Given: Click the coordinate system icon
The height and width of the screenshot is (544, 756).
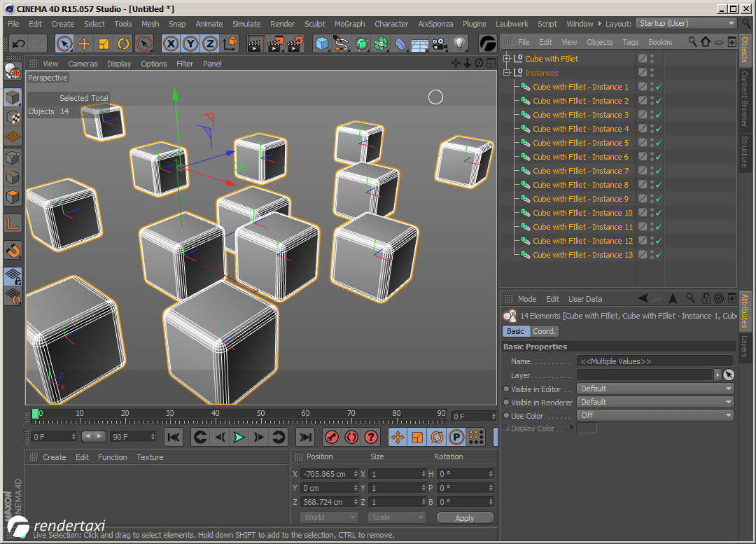Looking at the screenshot, I should tap(230, 44).
